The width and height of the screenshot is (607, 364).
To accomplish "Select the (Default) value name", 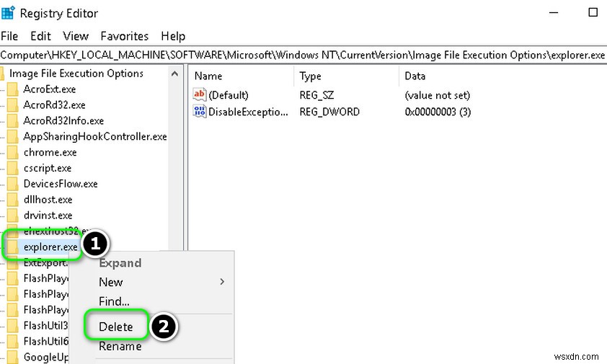I will point(229,95).
